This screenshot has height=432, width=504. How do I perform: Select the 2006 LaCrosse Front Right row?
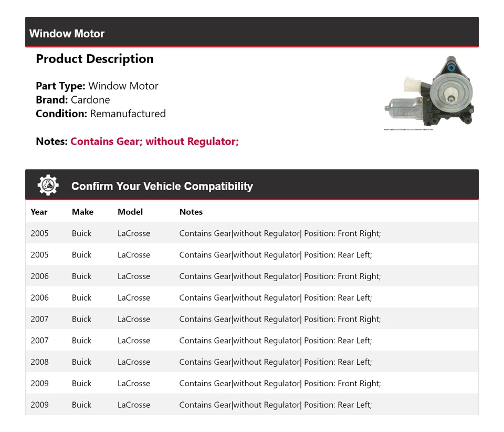251,276
